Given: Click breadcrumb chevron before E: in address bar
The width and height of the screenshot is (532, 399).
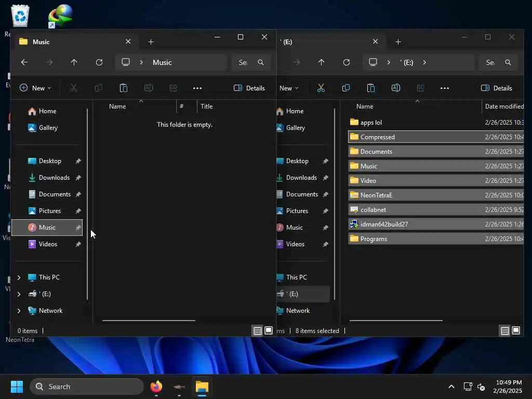Looking at the screenshot, I should tap(389, 62).
